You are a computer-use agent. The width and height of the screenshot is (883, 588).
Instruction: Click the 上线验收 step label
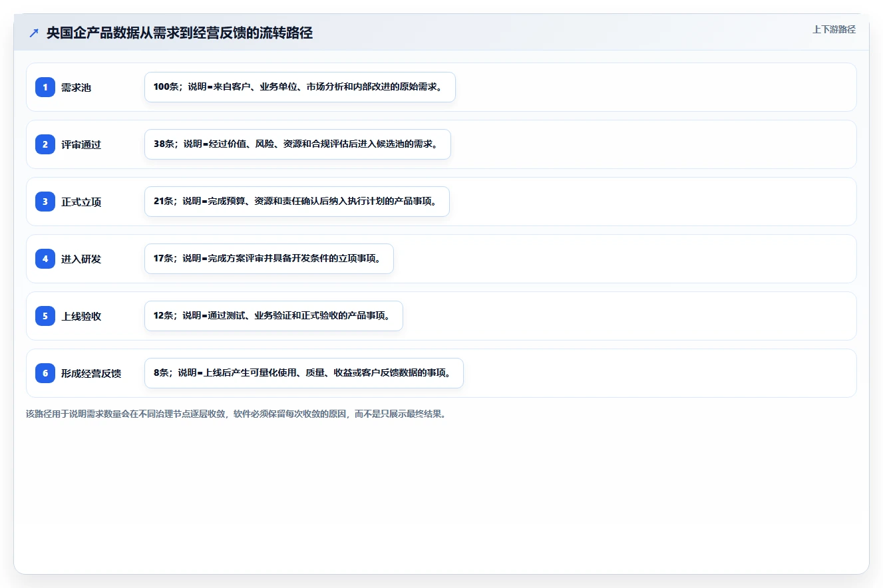click(x=81, y=316)
